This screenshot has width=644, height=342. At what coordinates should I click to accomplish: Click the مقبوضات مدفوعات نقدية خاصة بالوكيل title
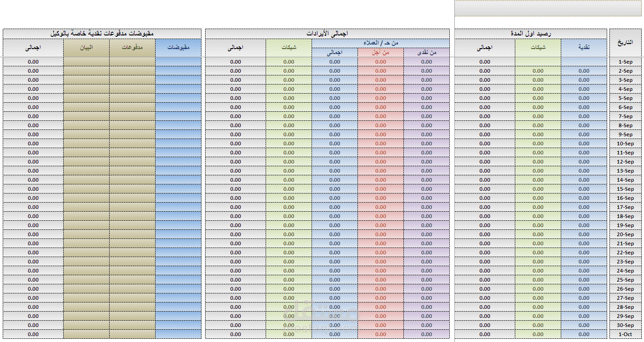click(x=102, y=34)
